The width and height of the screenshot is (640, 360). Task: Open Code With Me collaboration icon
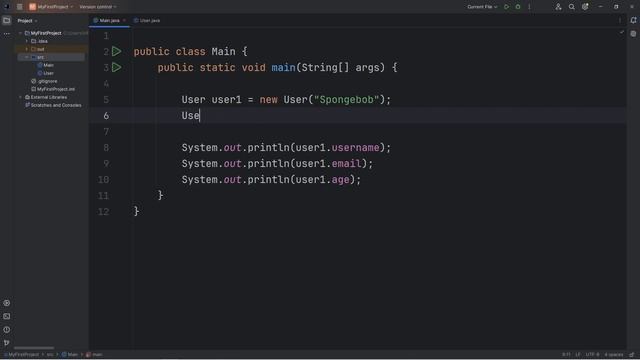tap(558, 7)
